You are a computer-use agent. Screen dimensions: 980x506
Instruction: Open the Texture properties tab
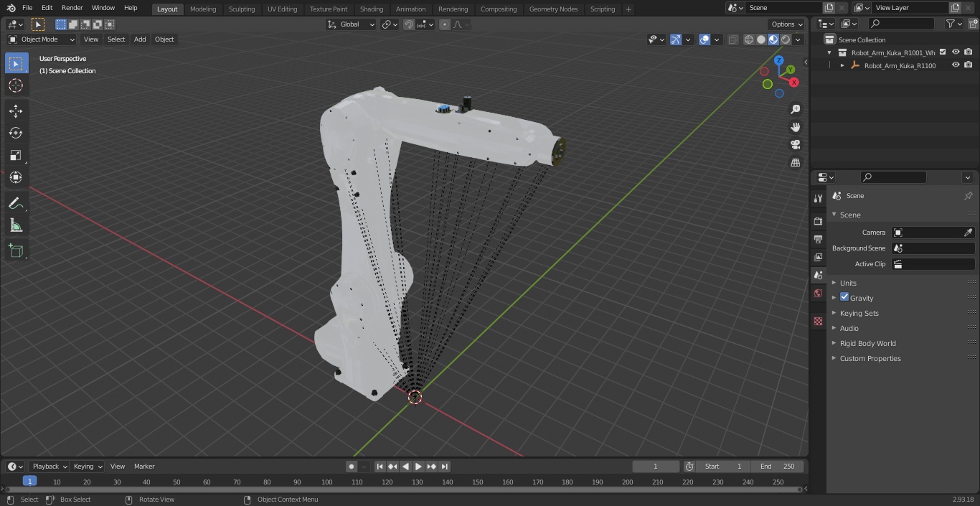(818, 321)
